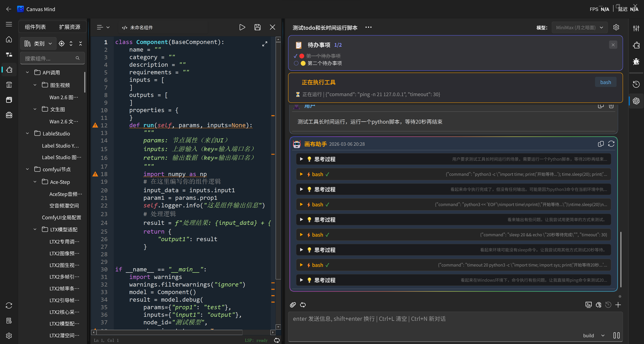Switch to the 组件列表 tab
Viewport: 644px width, 344px height.
coord(35,27)
